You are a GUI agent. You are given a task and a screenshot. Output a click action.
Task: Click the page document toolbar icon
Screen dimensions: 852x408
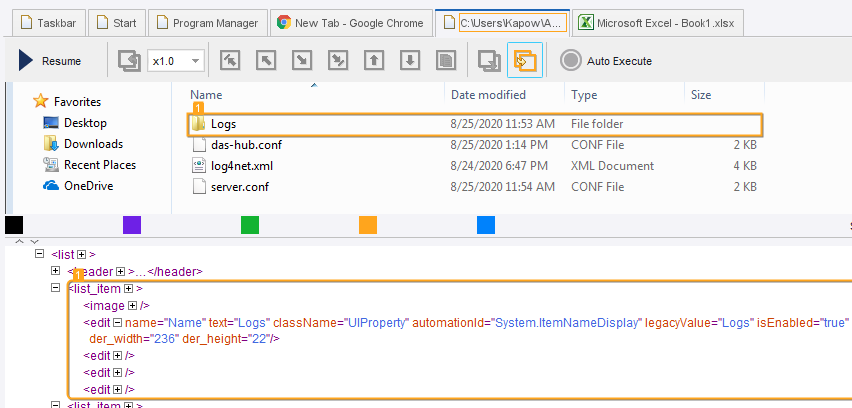pyautogui.click(x=446, y=61)
